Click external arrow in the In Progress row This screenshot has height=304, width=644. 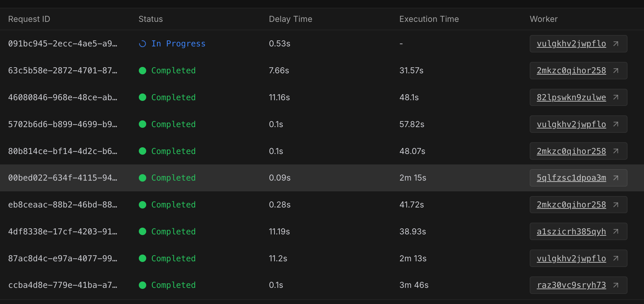pos(616,44)
